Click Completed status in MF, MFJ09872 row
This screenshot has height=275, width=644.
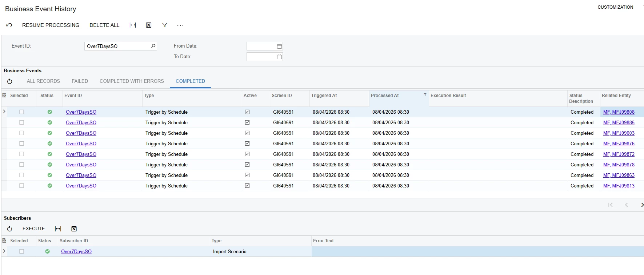(x=582, y=154)
